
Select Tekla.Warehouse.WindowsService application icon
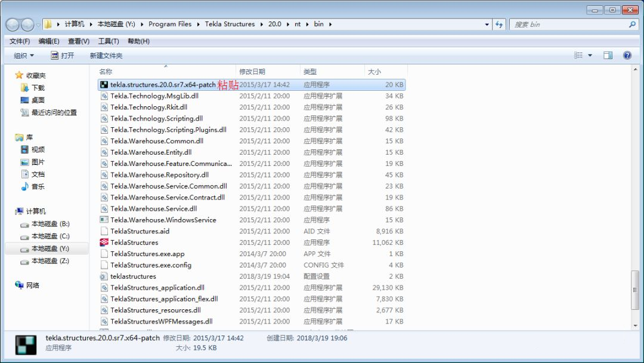[x=104, y=220]
